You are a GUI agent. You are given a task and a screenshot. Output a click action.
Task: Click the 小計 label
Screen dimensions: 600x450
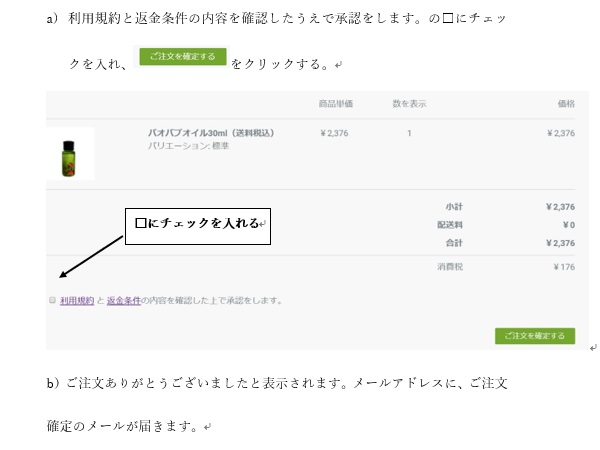click(454, 207)
